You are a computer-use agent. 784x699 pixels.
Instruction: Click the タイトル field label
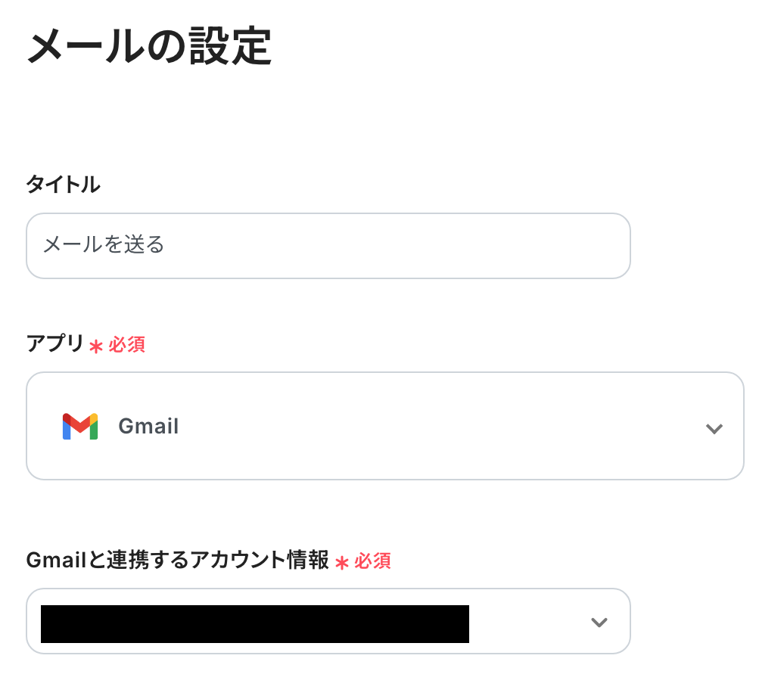[x=63, y=185]
